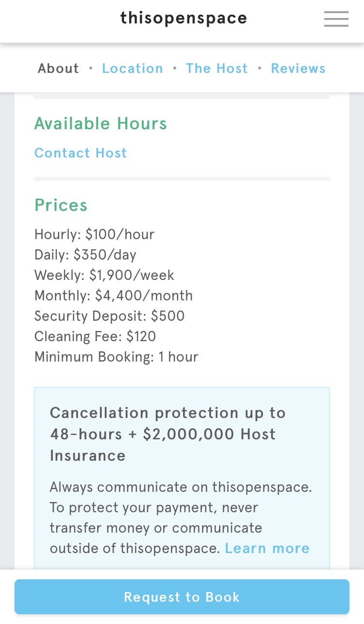The image size is (364, 624).
Task: Select the Daily $350/day price line
Action: click(85, 255)
